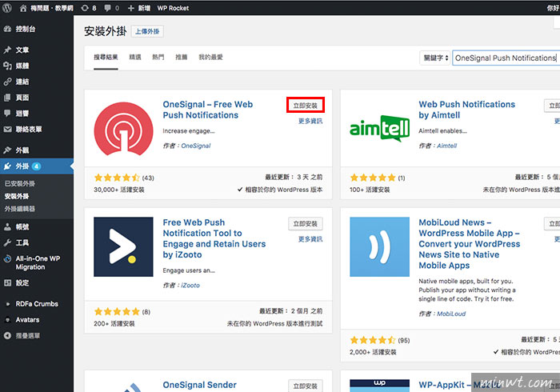Image resolution: width=560 pixels, height=392 pixels.
Task: Click Install Now for OneSignal Free Web Push
Action: coord(306,106)
